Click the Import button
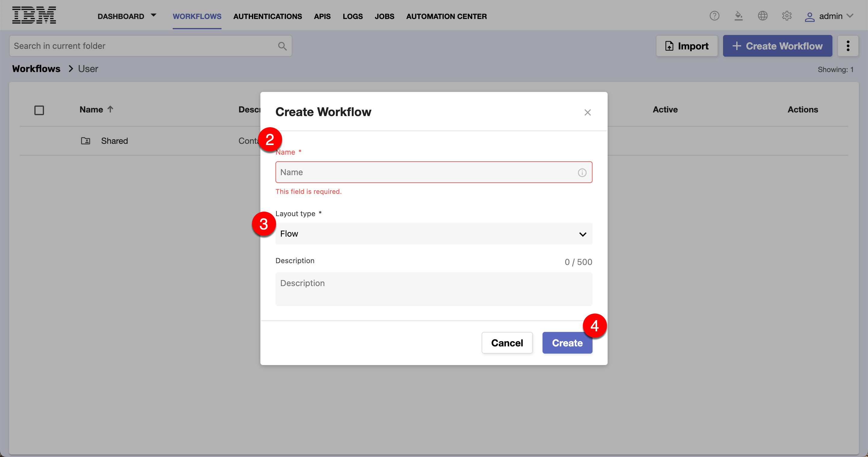Viewport: 868px width, 457px height. tap(686, 46)
